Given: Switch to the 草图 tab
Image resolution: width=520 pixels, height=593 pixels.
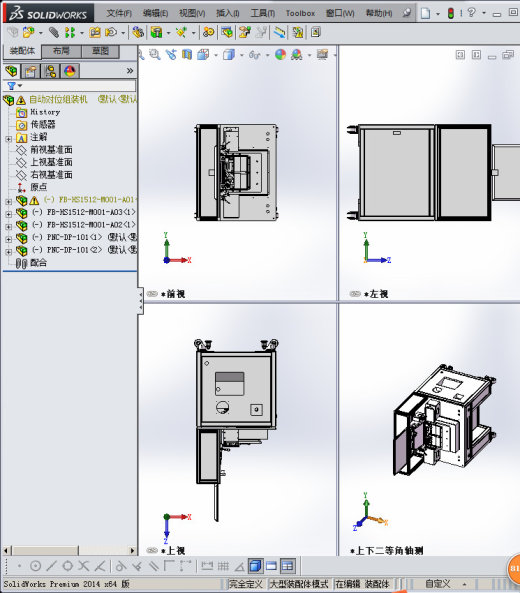Looking at the screenshot, I should click(x=101, y=51).
